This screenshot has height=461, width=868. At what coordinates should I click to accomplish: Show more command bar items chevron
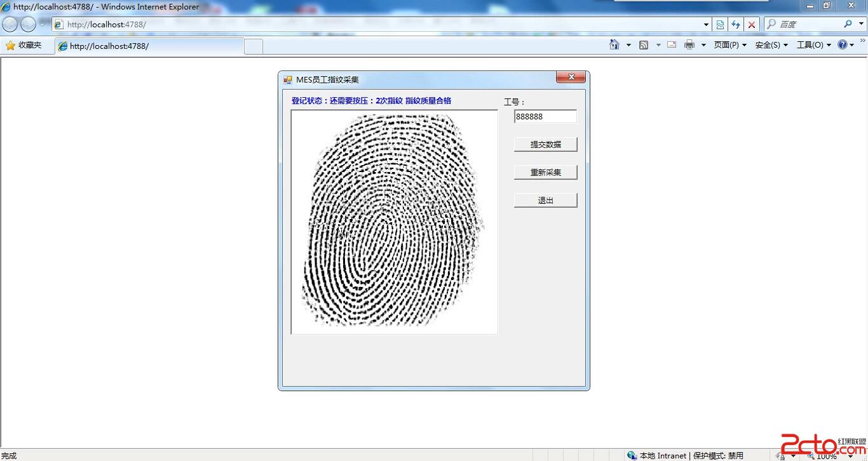862,42
